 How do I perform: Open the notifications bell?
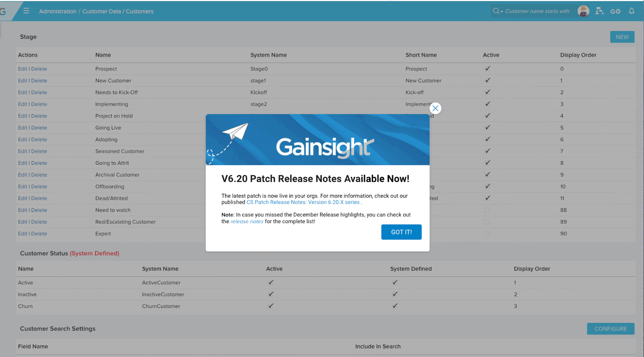(632, 11)
